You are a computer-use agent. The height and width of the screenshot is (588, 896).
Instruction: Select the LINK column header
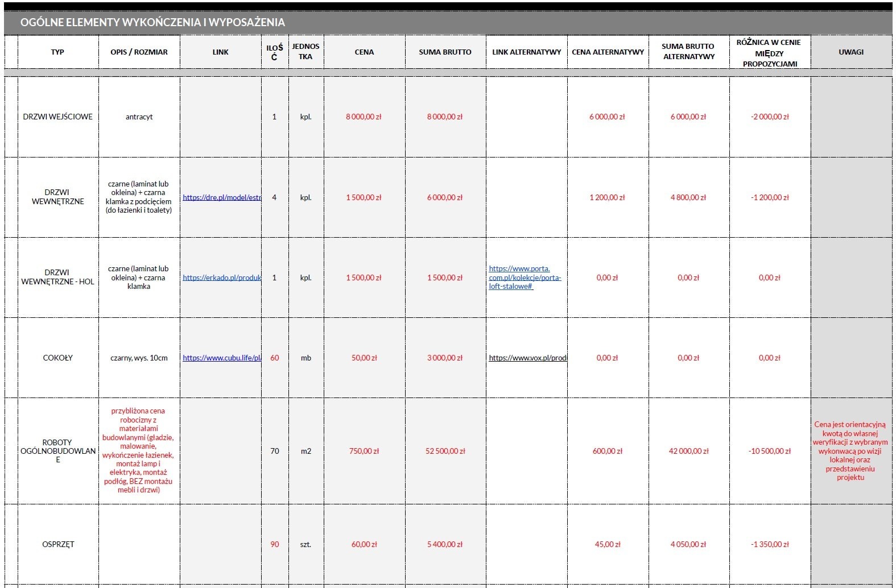221,52
